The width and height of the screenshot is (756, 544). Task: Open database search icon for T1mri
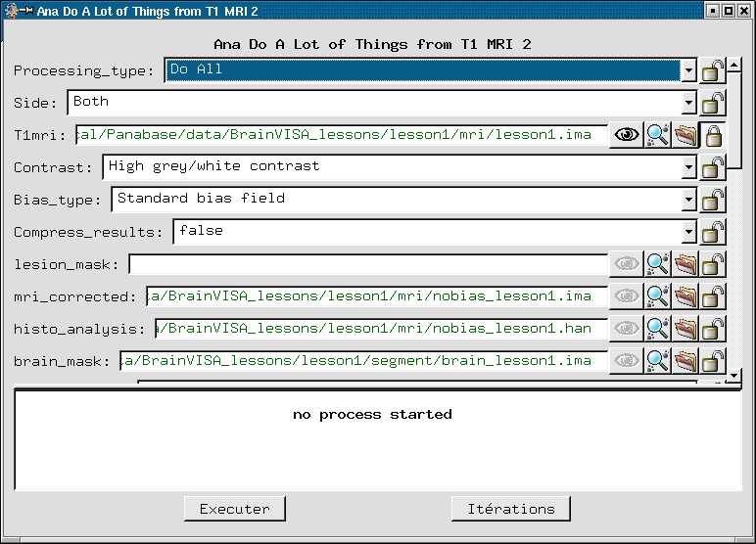tap(657, 135)
